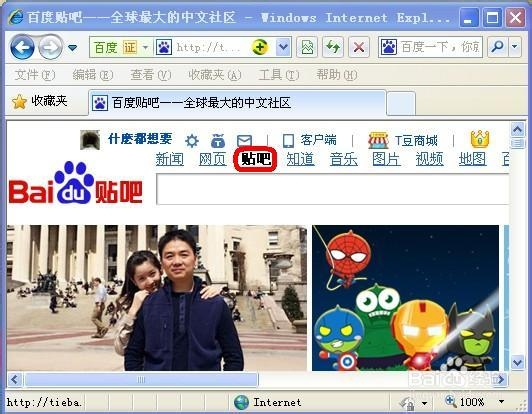Open the recent pages dropdown arrow
Screen dimensions: 532x414
tap(73, 48)
